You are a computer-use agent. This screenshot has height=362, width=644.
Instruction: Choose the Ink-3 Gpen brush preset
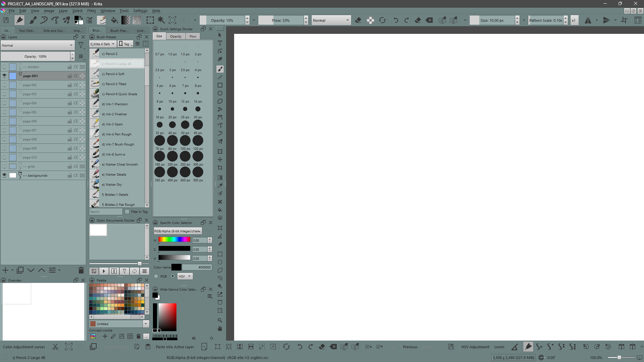pos(114,124)
